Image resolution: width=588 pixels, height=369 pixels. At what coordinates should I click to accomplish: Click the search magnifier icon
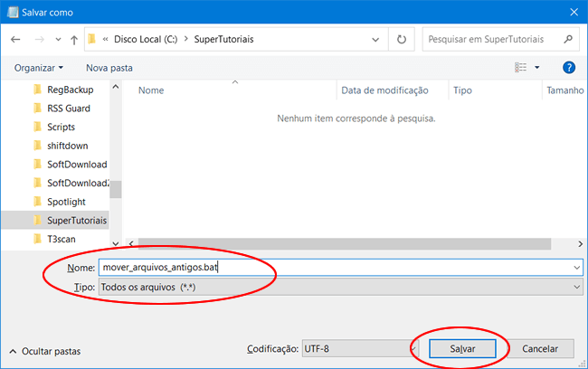pos(567,40)
